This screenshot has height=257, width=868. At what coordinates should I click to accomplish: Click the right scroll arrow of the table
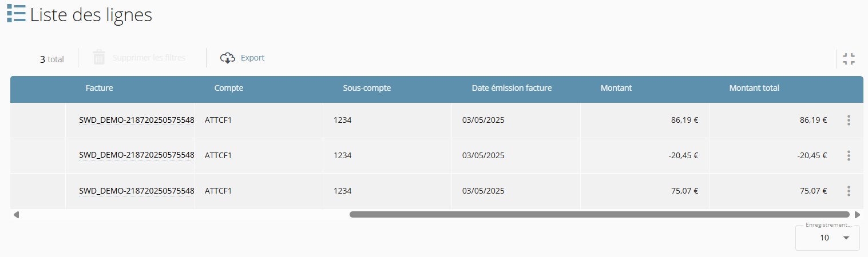click(857, 215)
